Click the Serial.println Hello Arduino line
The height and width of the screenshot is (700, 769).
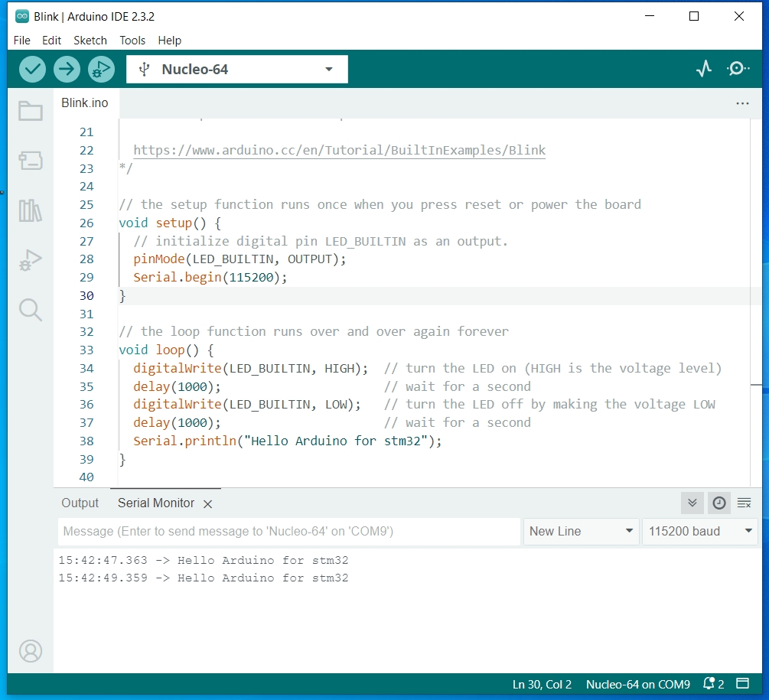[x=288, y=441]
